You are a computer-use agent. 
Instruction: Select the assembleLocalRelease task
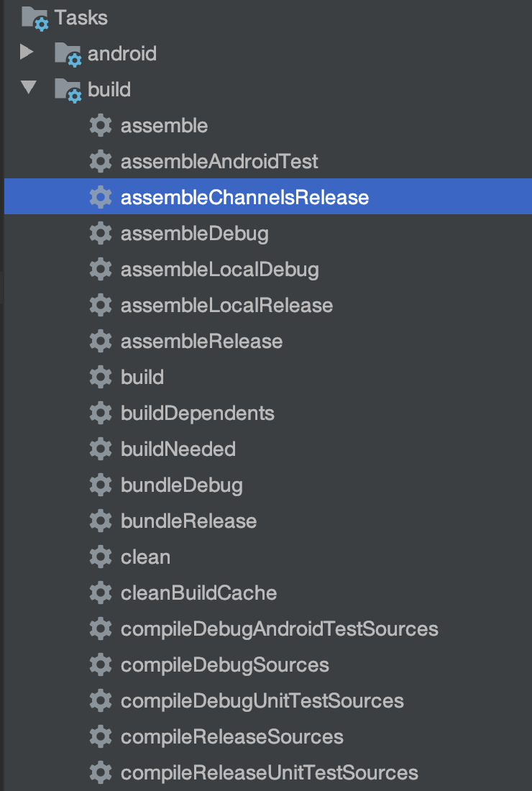pos(227,305)
